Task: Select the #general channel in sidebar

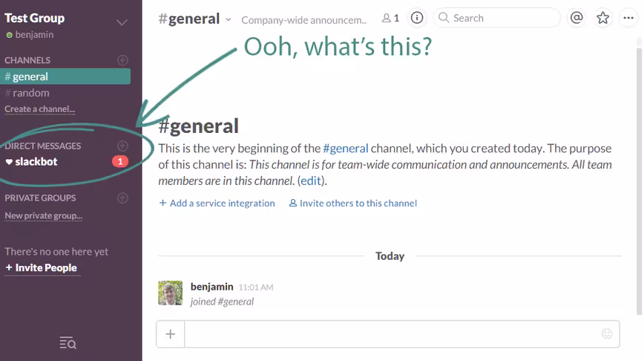Action: pyautogui.click(x=65, y=77)
